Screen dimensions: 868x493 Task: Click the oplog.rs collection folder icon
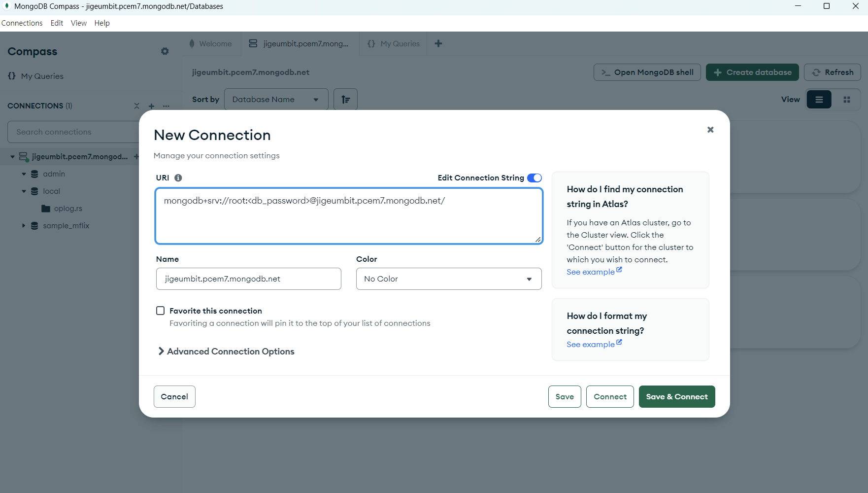(46, 209)
